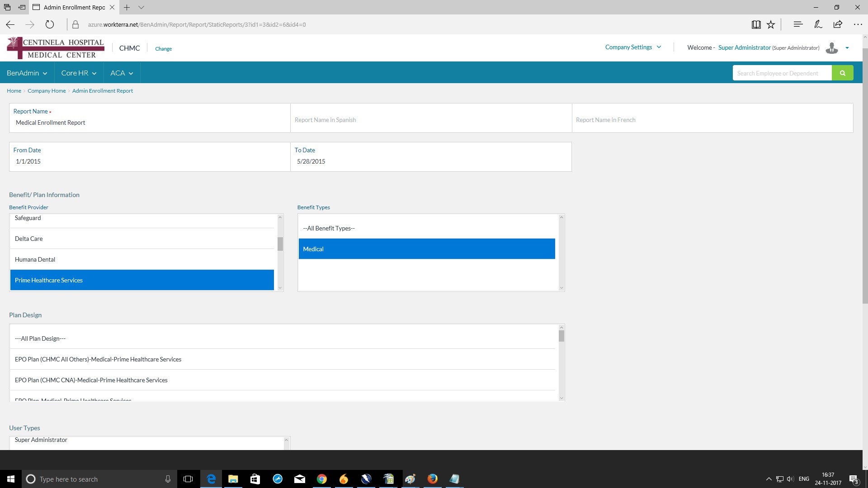
Task: Expand the Company Settings dropdown
Action: pyautogui.click(x=633, y=47)
